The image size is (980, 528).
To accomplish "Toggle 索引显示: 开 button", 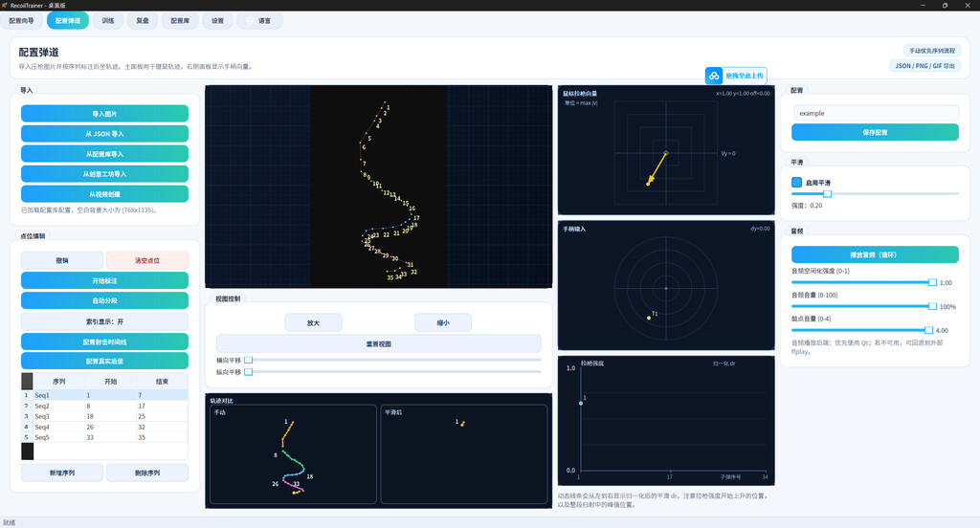I will (104, 321).
